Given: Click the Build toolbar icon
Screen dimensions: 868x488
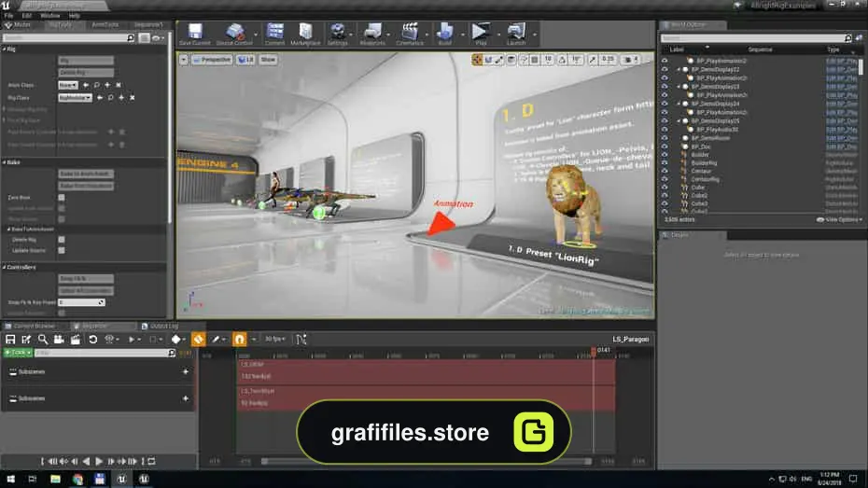Looking at the screenshot, I should point(444,34).
